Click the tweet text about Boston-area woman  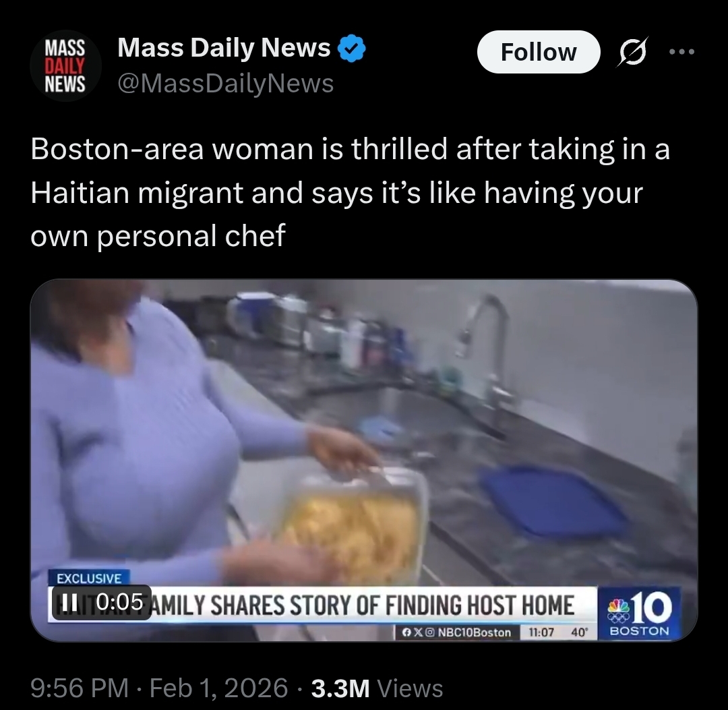click(351, 192)
